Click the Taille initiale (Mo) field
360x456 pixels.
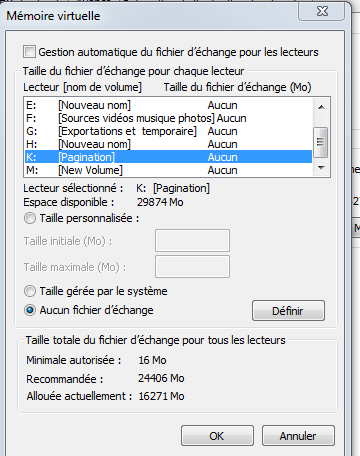point(192,240)
